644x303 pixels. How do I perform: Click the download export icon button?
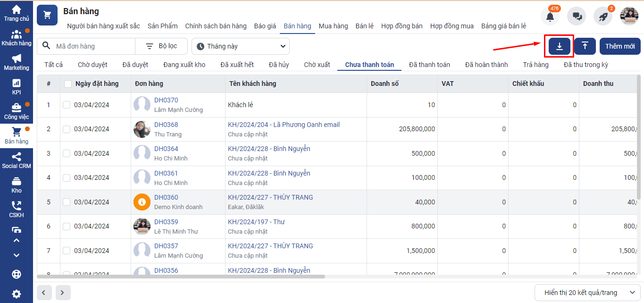point(559,46)
